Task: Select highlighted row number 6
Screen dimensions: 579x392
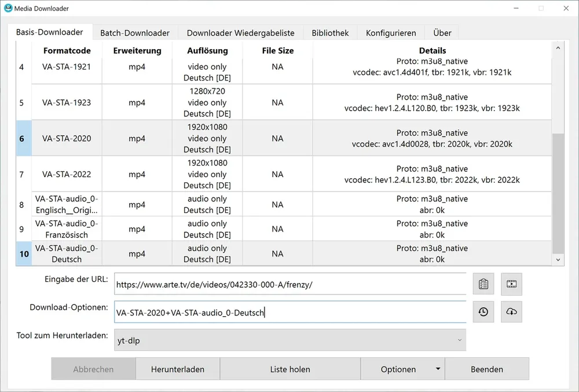Action: (24, 138)
